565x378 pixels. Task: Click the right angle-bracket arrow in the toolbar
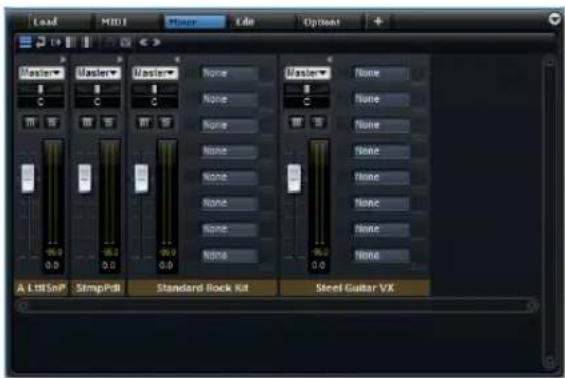click(x=157, y=43)
